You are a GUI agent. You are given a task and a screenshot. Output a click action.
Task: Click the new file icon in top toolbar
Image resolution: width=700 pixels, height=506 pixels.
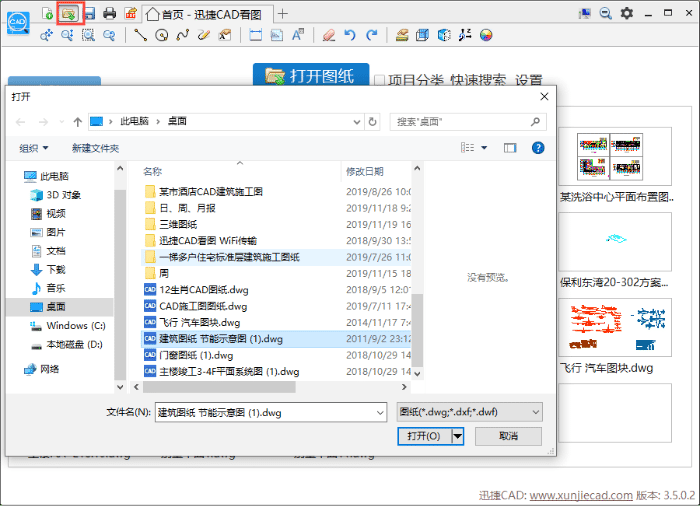click(x=47, y=13)
